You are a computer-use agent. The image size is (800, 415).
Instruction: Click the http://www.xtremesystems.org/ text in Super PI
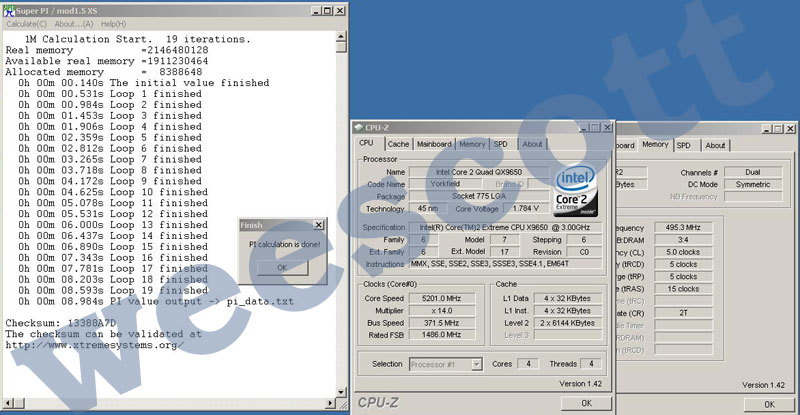pos(94,345)
